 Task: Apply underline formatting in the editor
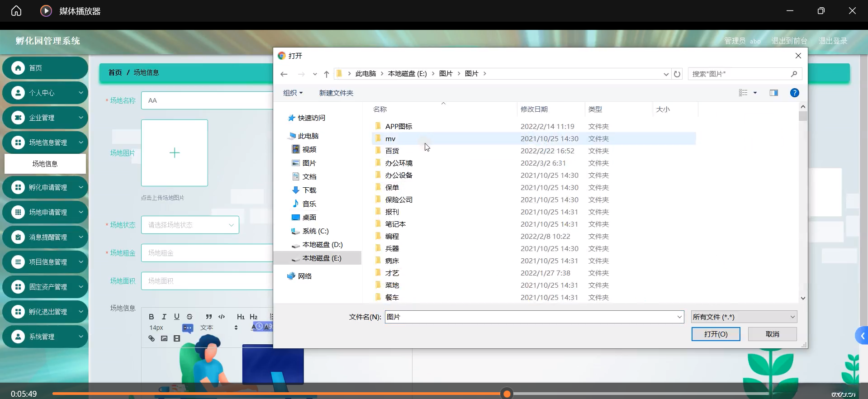[x=177, y=317]
